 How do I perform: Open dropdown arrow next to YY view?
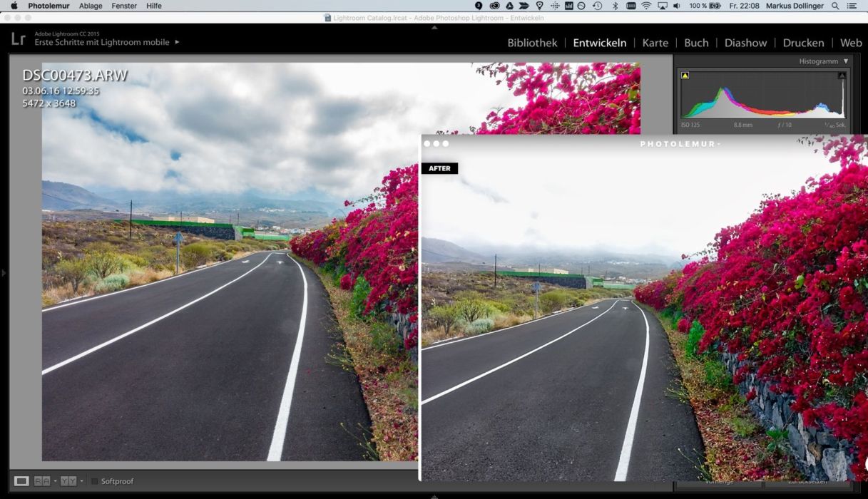pyautogui.click(x=81, y=481)
